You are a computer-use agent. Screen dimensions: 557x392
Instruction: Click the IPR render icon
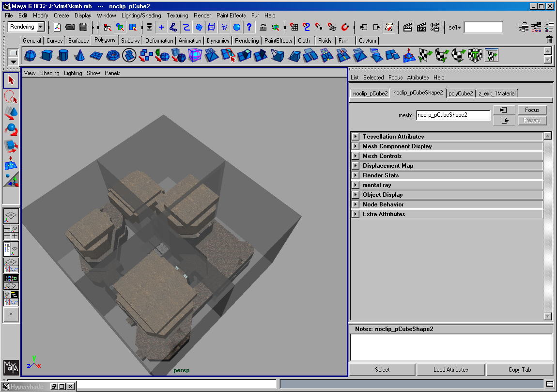tap(421, 27)
